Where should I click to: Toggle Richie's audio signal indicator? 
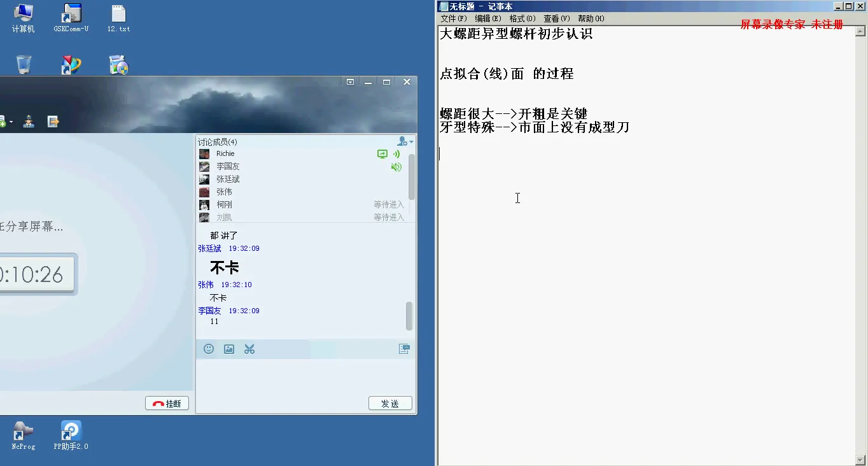396,153
